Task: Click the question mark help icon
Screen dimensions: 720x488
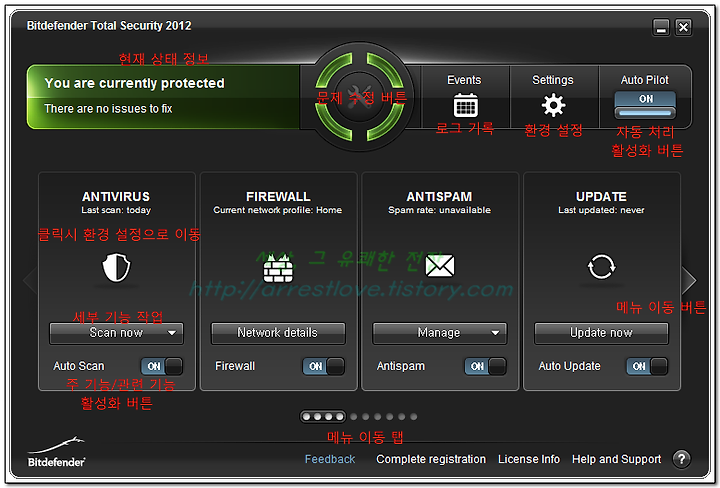Action: 681,459
